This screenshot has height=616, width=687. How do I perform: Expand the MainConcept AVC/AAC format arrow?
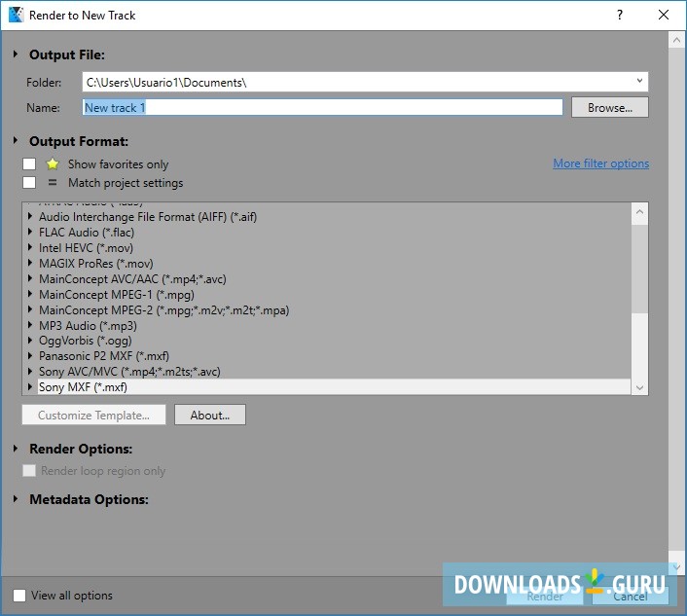(30, 278)
